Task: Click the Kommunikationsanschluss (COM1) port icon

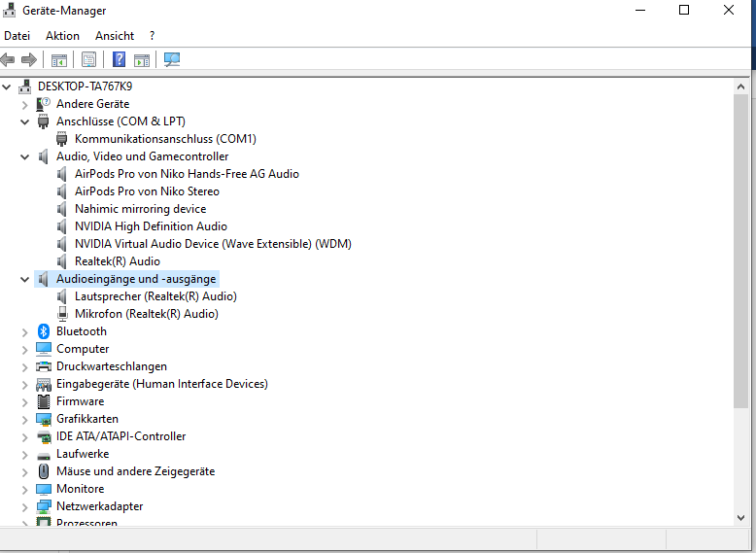Action: [62, 139]
